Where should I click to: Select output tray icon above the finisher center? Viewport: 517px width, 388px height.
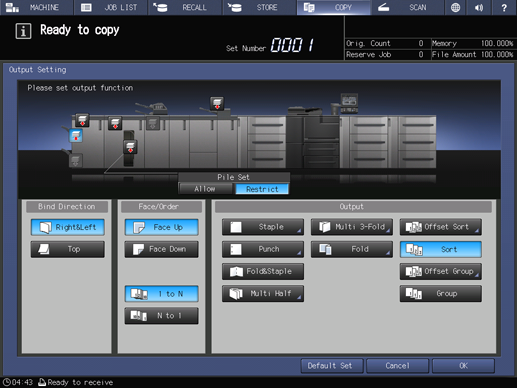(x=217, y=103)
